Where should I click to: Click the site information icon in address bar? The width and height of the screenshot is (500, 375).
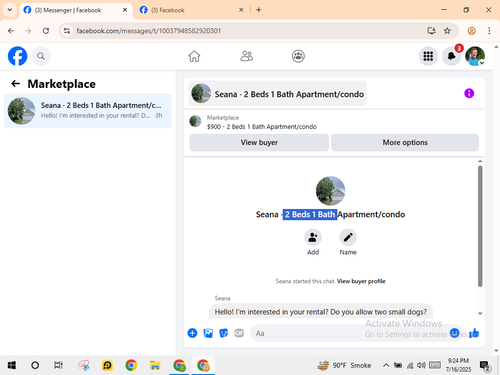pos(67,31)
